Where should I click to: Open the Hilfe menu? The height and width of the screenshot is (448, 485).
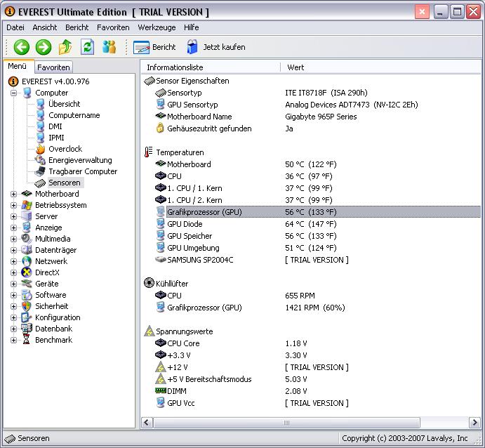click(x=191, y=27)
